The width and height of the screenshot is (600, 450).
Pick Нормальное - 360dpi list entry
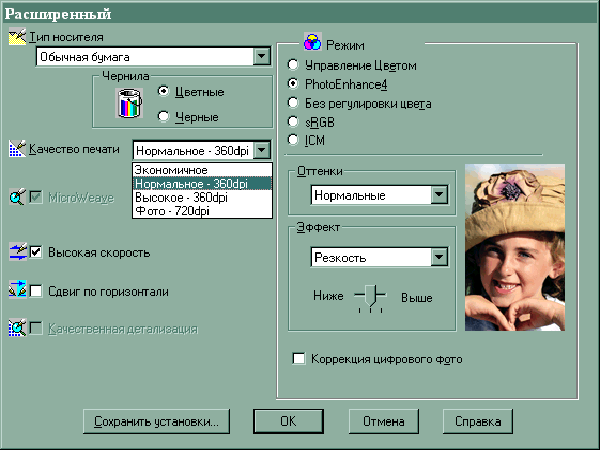[x=202, y=184]
